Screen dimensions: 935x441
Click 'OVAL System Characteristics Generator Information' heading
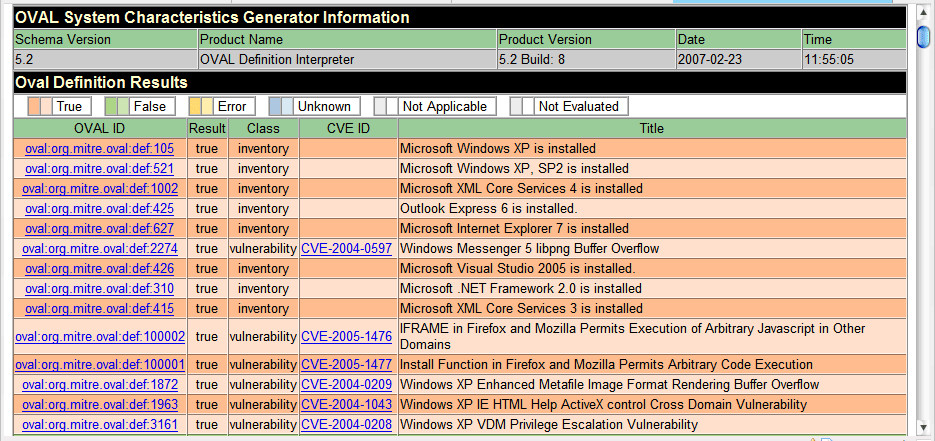click(212, 17)
